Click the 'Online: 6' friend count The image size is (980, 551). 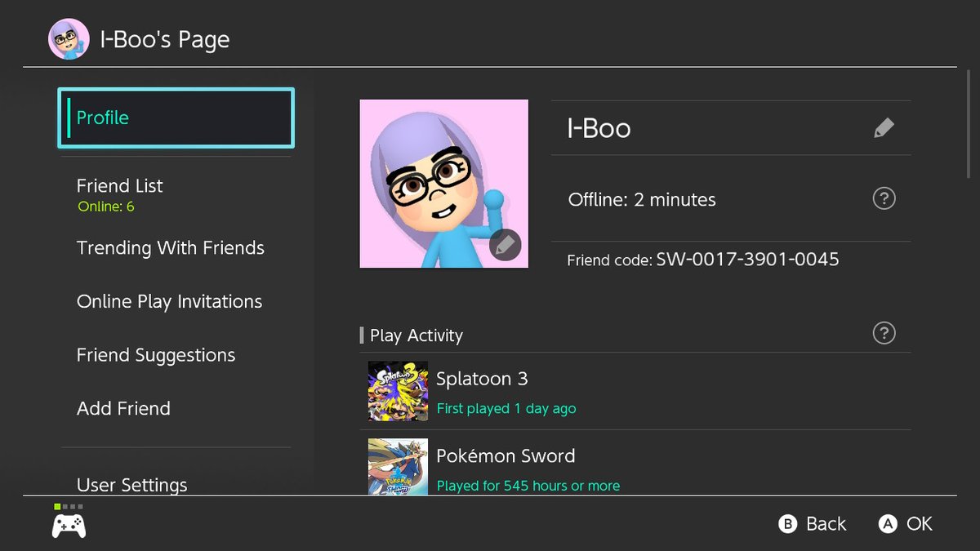pos(106,207)
